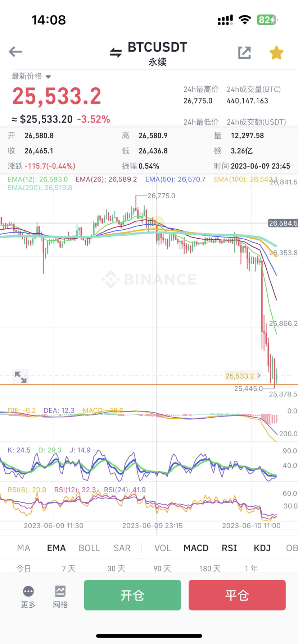Tap the RSI(6): 20.9 reading
The width and height of the screenshot is (298, 644).
(x=27, y=489)
